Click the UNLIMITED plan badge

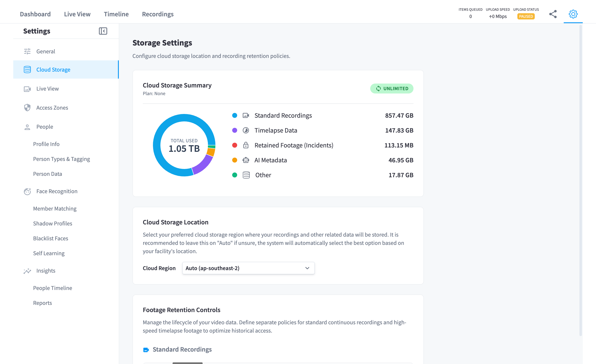point(392,89)
